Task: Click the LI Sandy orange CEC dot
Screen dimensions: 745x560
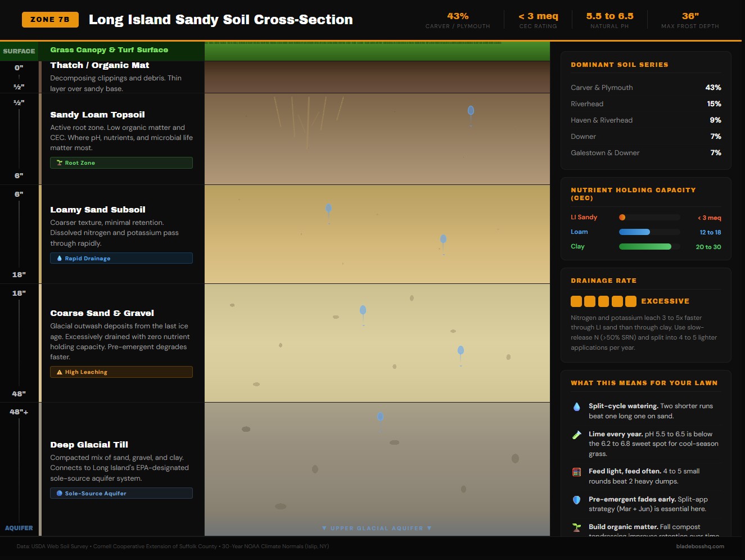Action: pyautogui.click(x=622, y=218)
